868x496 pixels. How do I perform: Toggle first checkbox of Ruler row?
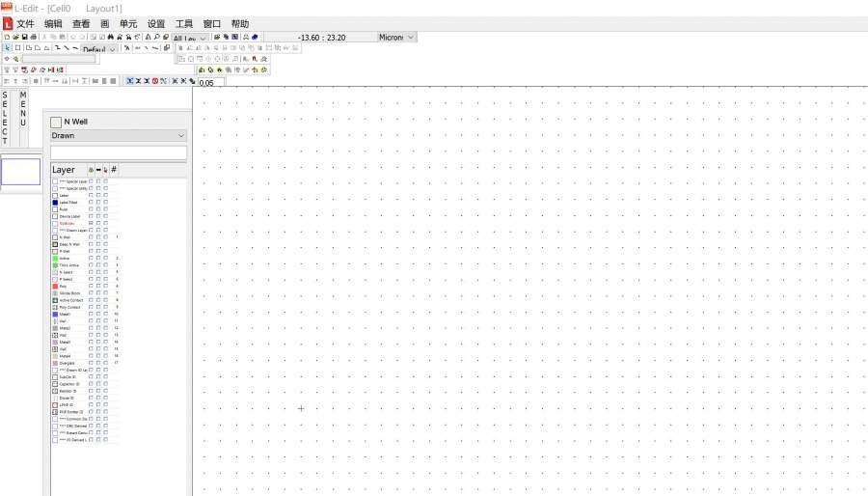pyautogui.click(x=91, y=209)
